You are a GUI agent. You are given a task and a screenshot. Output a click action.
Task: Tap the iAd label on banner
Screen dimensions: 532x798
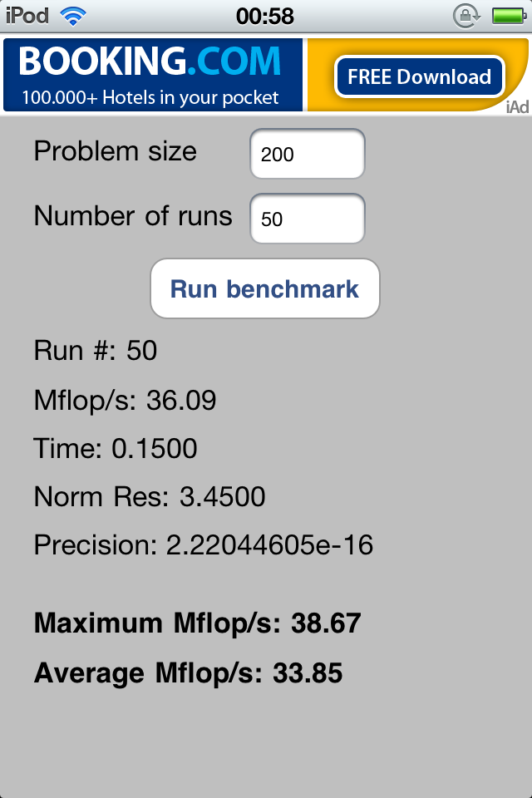(x=517, y=107)
